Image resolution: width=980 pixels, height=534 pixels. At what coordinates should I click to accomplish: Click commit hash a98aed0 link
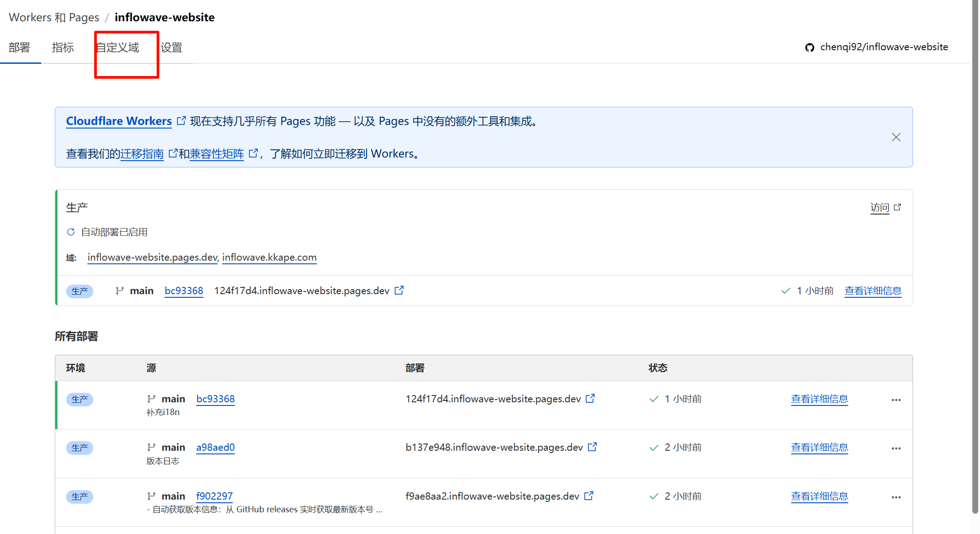pyautogui.click(x=215, y=447)
